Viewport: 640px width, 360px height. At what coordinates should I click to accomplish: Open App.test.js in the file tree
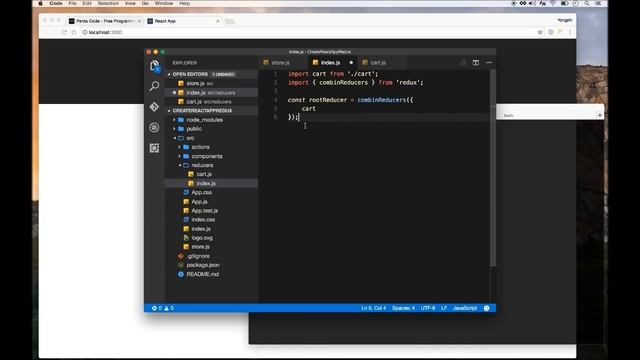click(211, 211)
